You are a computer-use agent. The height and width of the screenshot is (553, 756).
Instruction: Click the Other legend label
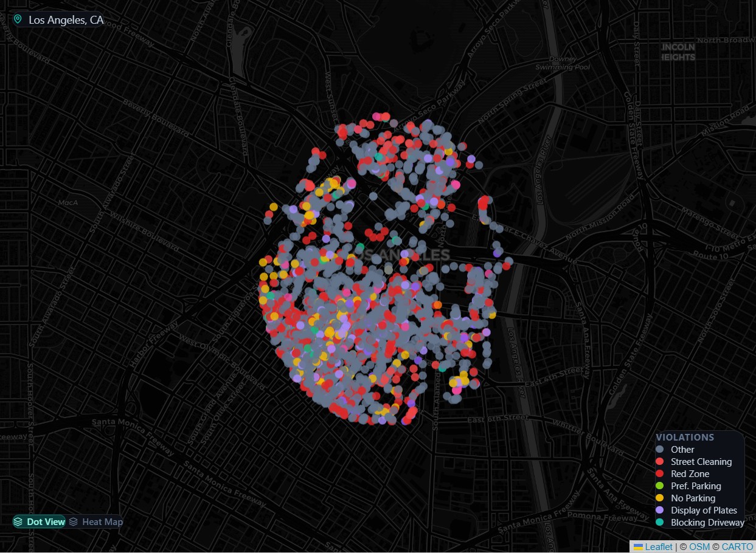tap(682, 449)
